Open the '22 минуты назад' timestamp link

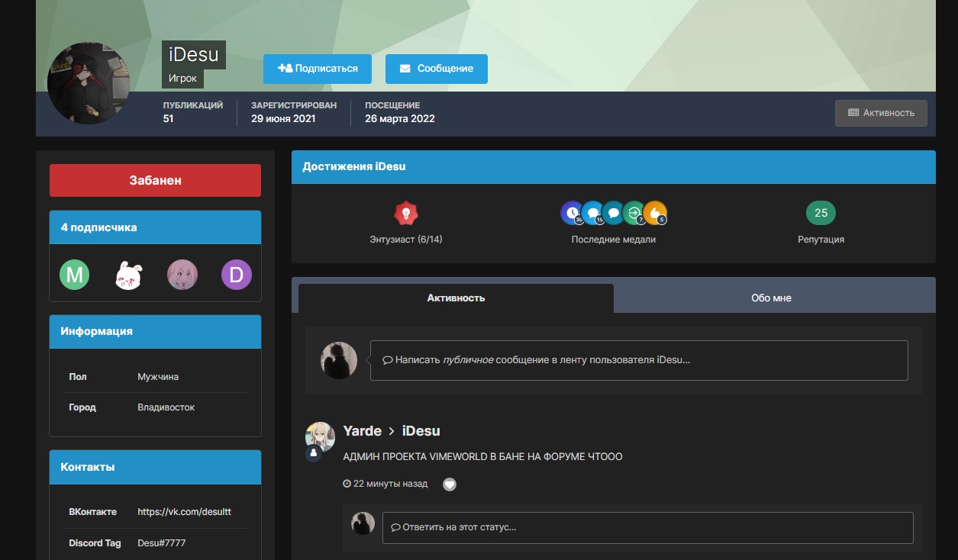point(389,484)
